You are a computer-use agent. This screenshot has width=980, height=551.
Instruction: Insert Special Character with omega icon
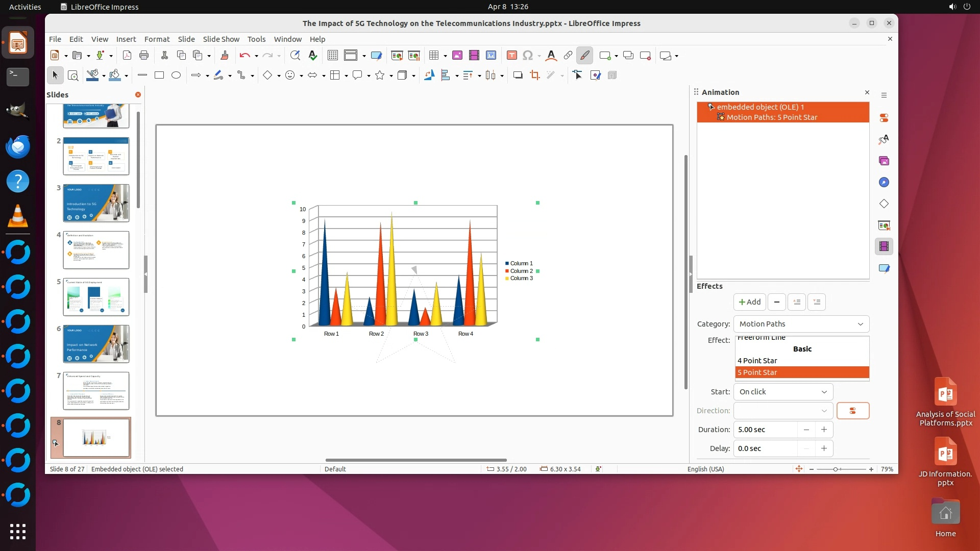[528, 56]
